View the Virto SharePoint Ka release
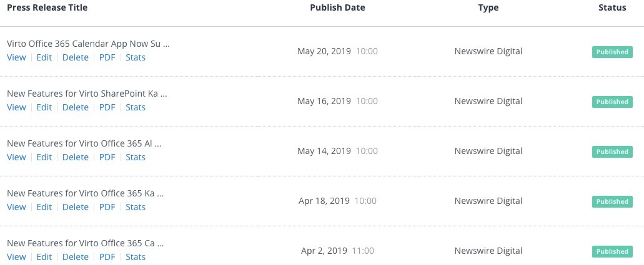 coord(16,107)
